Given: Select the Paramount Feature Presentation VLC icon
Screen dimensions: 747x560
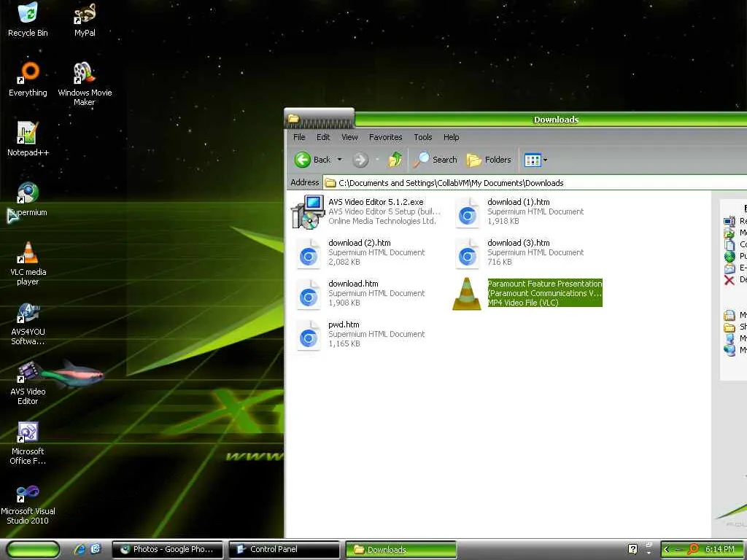Looking at the screenshot, I should pos(467,294).
